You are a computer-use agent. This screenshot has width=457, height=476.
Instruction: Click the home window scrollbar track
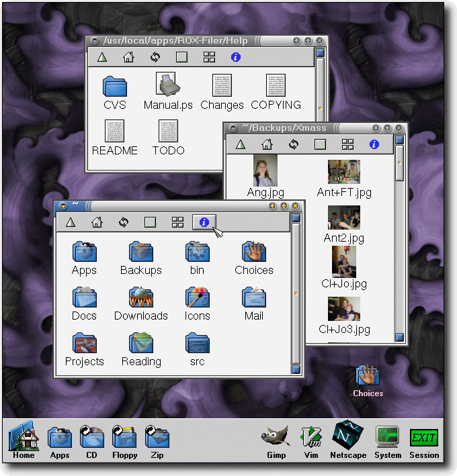296,293
